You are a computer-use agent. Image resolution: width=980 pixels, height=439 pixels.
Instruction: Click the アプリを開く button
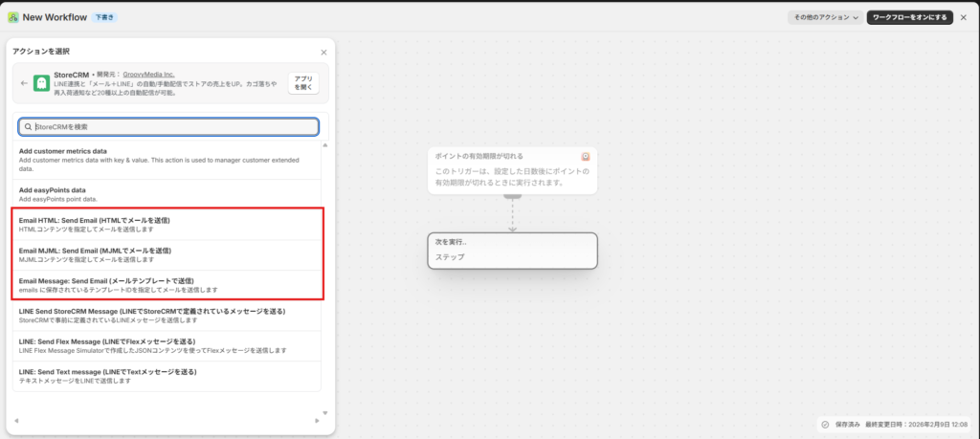(302, 83)
